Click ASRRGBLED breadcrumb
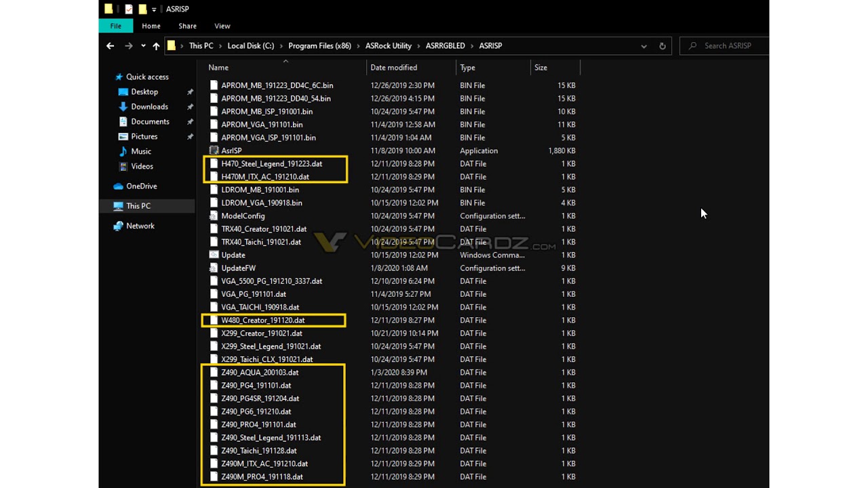This screenshot has width=868, height=488. coord(446,45)
